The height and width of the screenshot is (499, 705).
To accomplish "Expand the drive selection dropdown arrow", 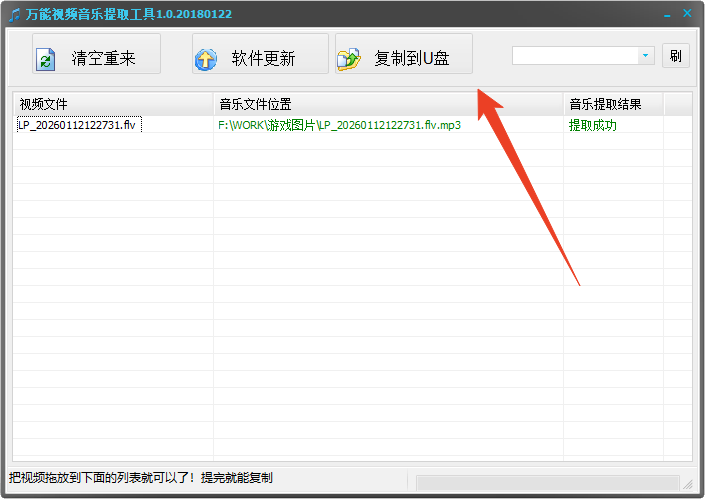I will [x=645, y=56].
